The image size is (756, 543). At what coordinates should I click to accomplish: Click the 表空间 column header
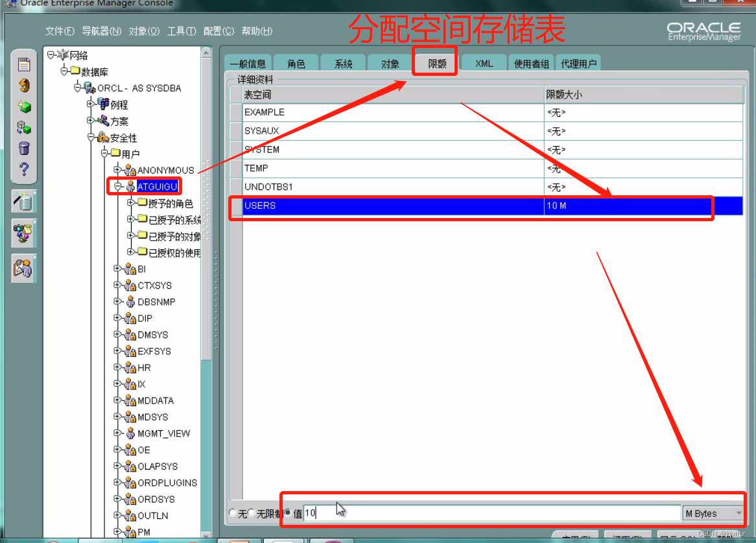point(393,95)
